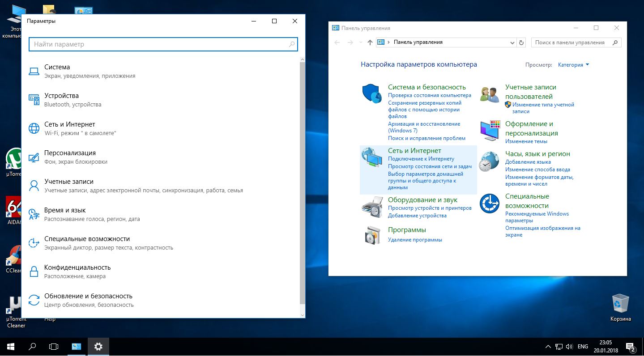Click the Обновление и безопасность refresh icon
The height and width of the screenshot is (356, 644).
34,300
